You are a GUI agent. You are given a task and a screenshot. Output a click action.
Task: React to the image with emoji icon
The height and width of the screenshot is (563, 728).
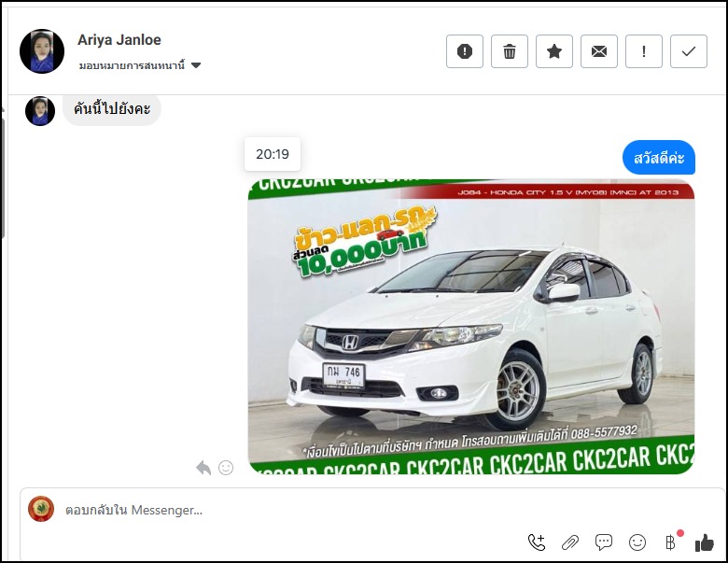coord(226,468)
